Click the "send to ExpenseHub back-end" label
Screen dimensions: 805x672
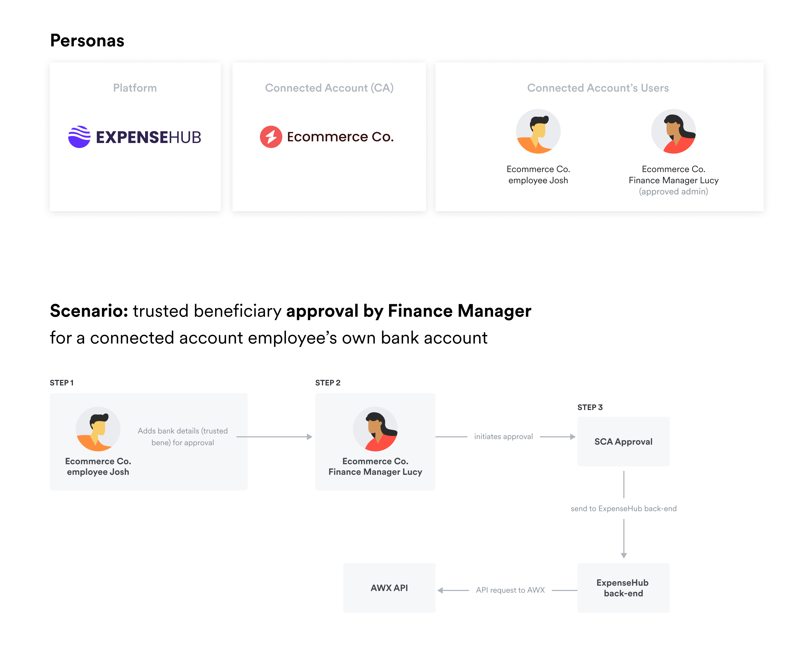pyautogui.click(x=624, y=509)
